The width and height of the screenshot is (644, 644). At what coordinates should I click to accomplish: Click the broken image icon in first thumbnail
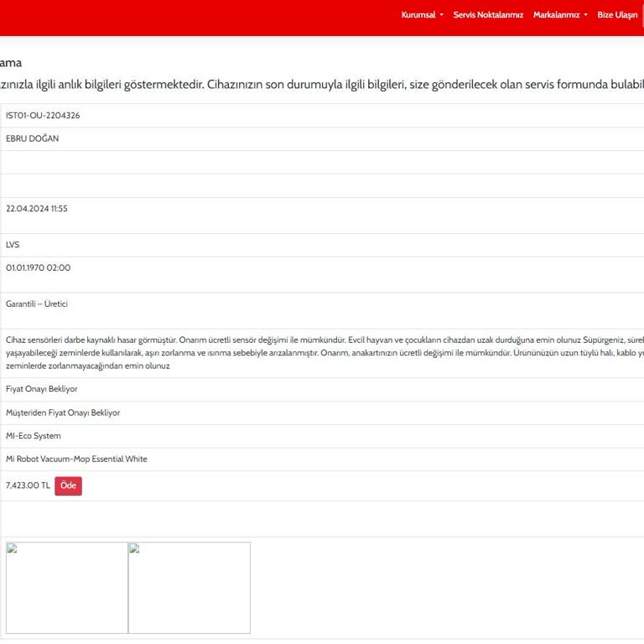coord(13,548)
